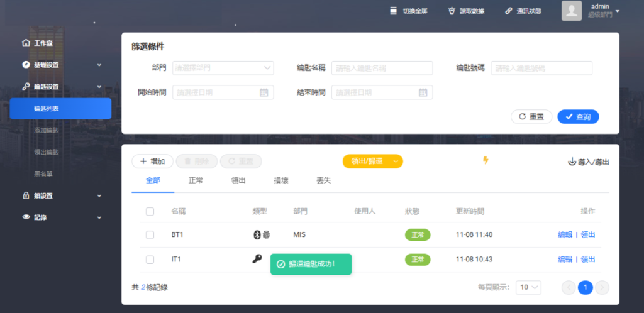
Task: Open the 部門 department dropdown
Action: [x=223, y=68]
